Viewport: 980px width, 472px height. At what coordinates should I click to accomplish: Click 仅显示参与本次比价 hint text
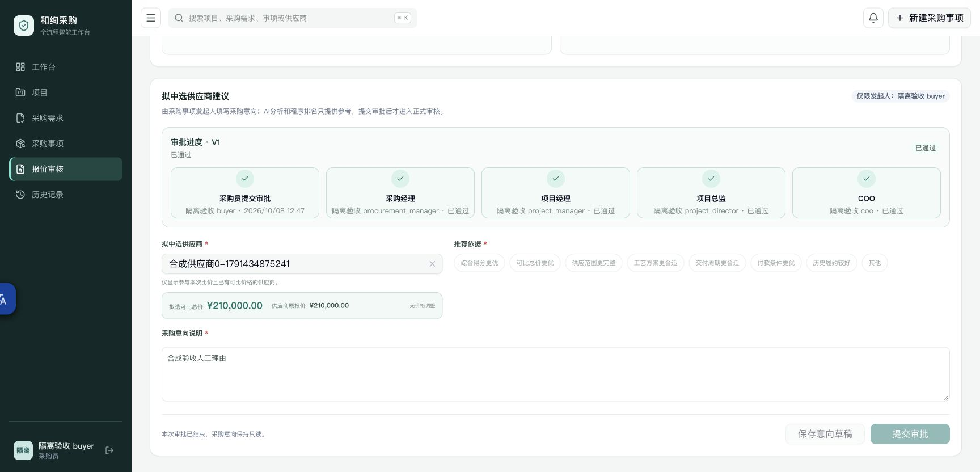coord(221,282)
